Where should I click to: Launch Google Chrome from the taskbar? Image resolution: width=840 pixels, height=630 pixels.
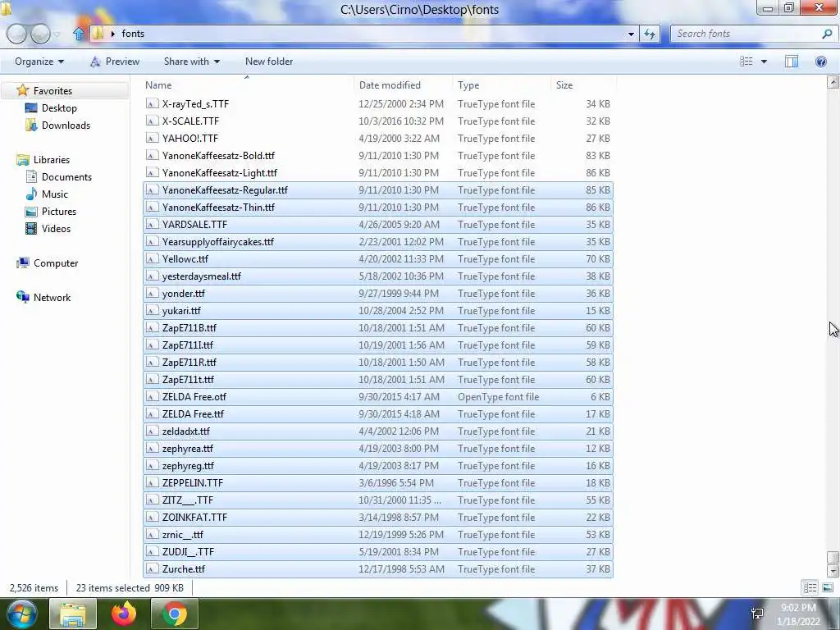[x=174, y=614]
